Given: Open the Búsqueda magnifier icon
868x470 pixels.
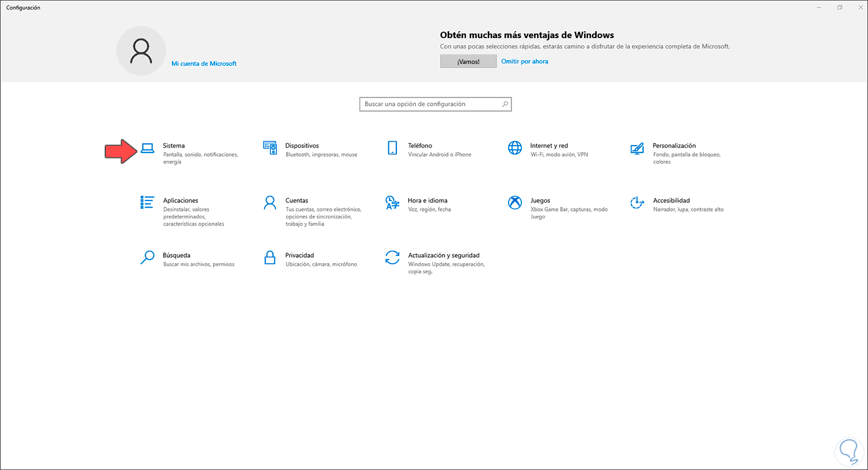Looking at the screenshot, I should point(148,257).
